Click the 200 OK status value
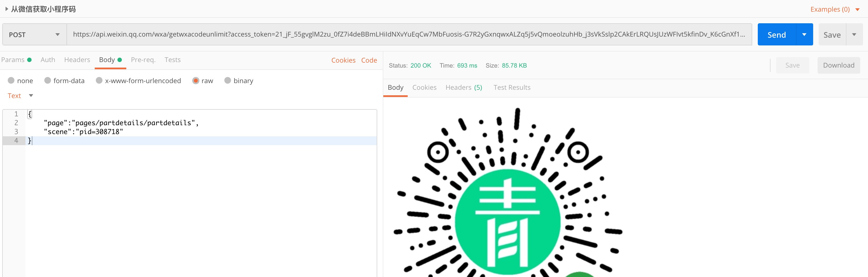This screenshot has width=868, height=277. tap(420, 65)
